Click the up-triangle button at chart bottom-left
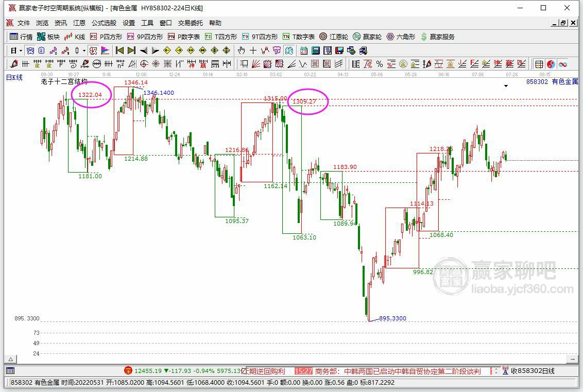This screenshot has width=583, height=392. pos(11,359)
